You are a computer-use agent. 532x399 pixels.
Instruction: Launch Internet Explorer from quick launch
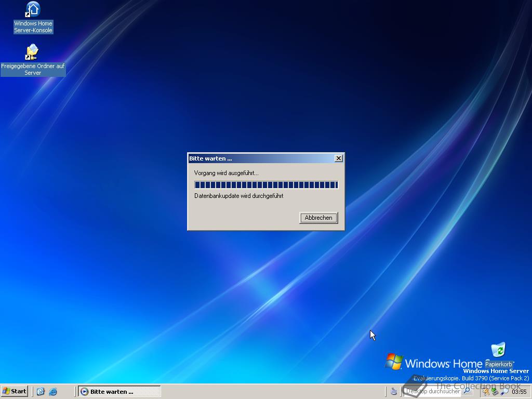(x=53, y=392)
